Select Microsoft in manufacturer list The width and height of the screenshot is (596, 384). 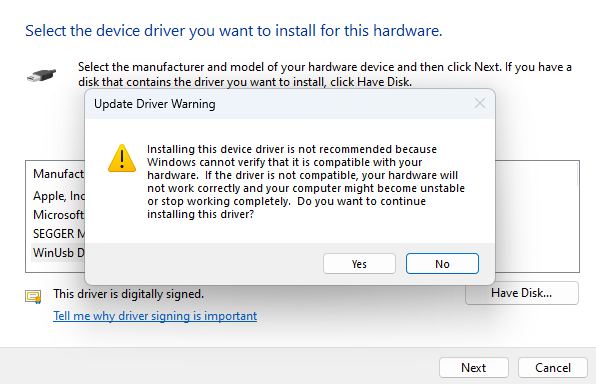[x=59, y=215]
